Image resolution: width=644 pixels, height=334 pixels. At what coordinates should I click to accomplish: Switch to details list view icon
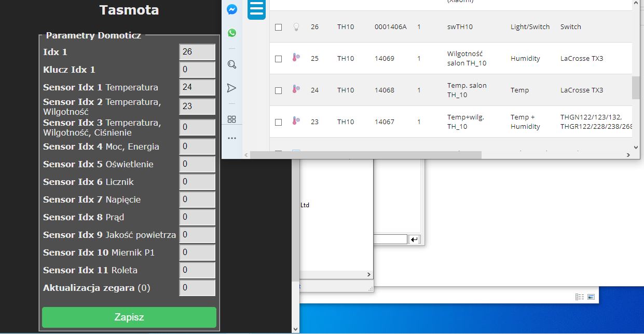[x=580, y=297]
